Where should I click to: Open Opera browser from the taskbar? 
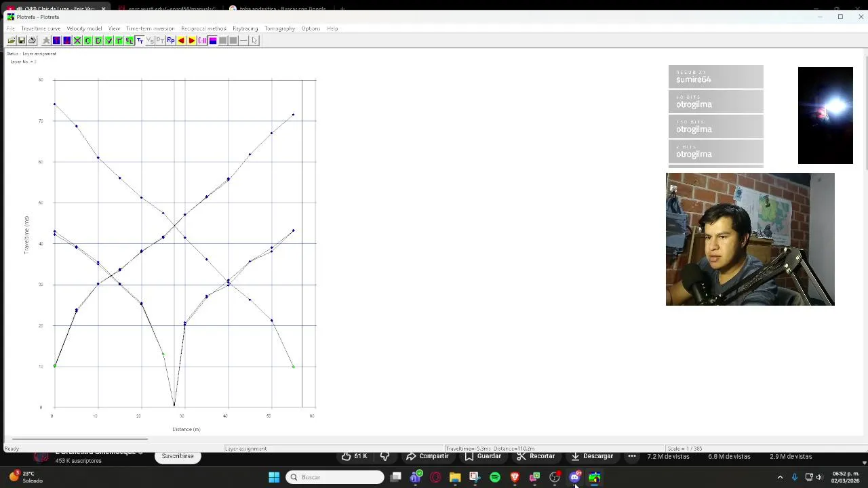pyautogui.click(x=435, y=477)
